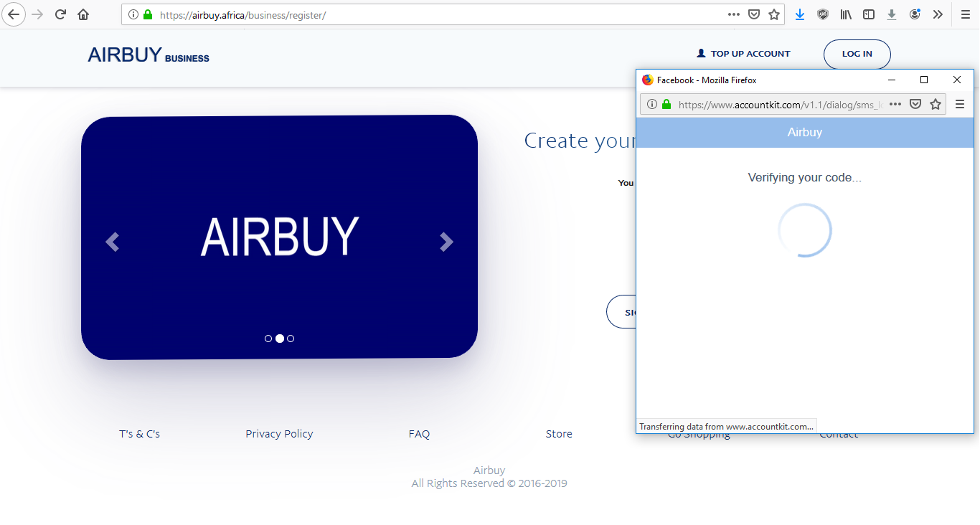Image resolution: width=980 pixels, height=525 pixels.
Task: Click the LOG IN button
Action: [x=857, y=54]
